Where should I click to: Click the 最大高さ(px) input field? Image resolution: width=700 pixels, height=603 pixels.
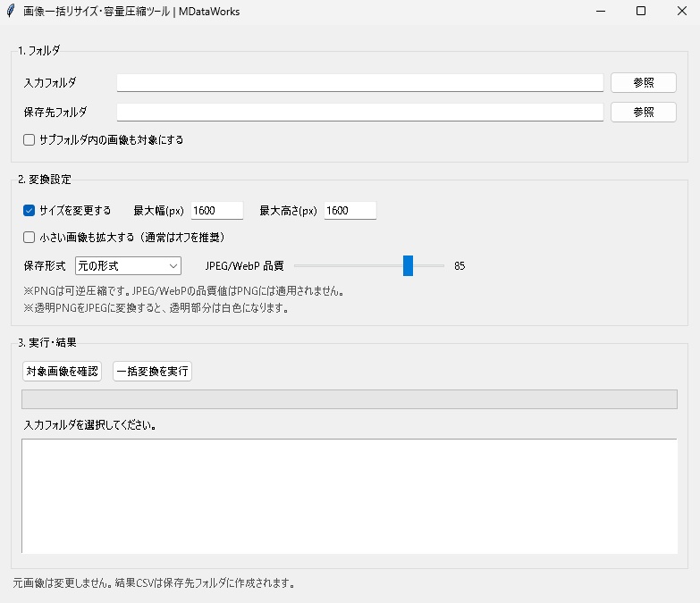point(350,211)
